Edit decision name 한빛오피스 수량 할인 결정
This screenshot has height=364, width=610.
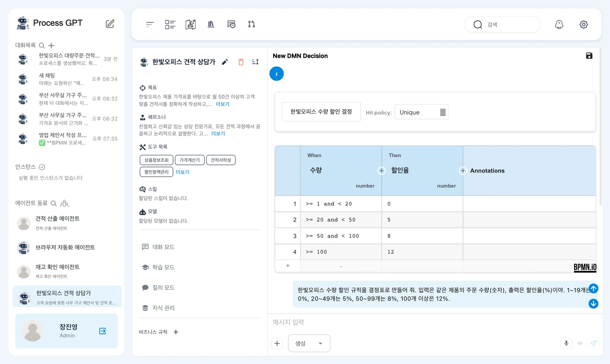tap(321, 112)
